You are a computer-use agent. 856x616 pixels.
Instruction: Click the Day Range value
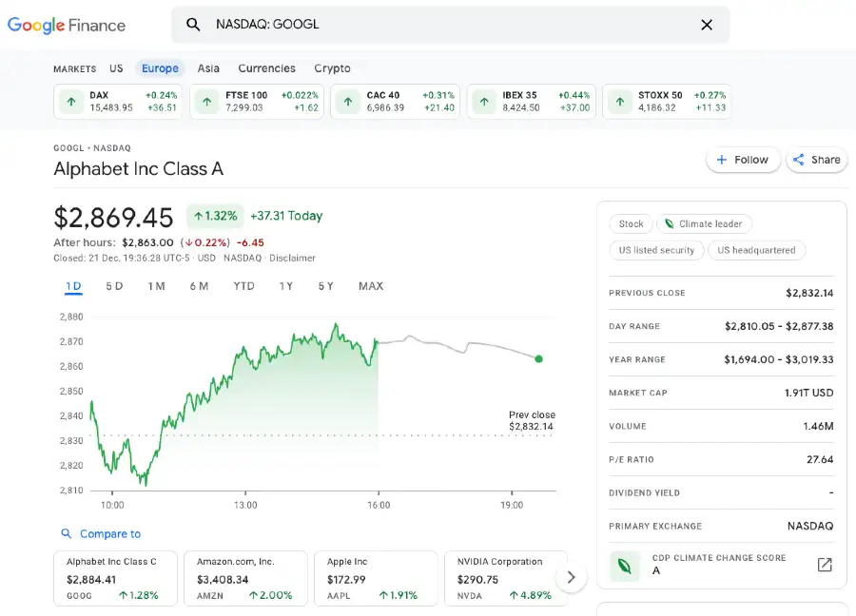coord(779,326)
